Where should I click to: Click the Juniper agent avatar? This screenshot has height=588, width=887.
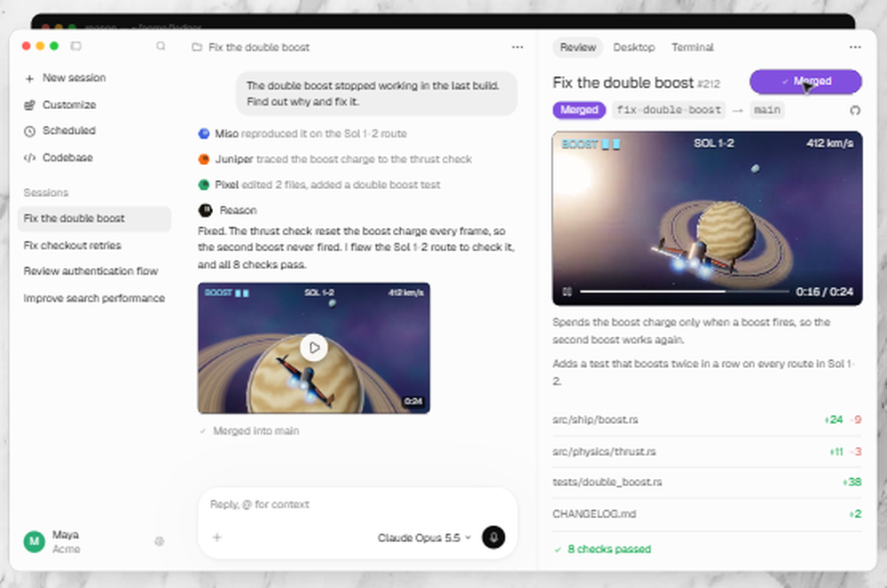tap(204, 160)
